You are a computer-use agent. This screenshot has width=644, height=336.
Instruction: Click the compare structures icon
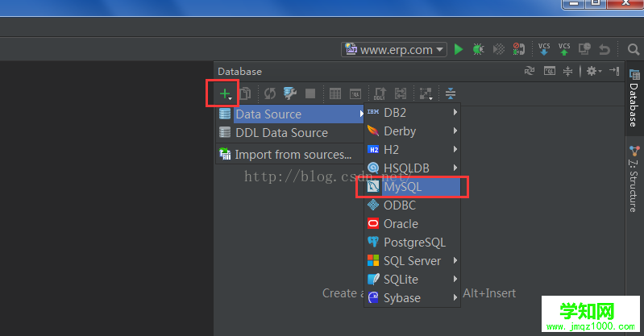[401, 93]
